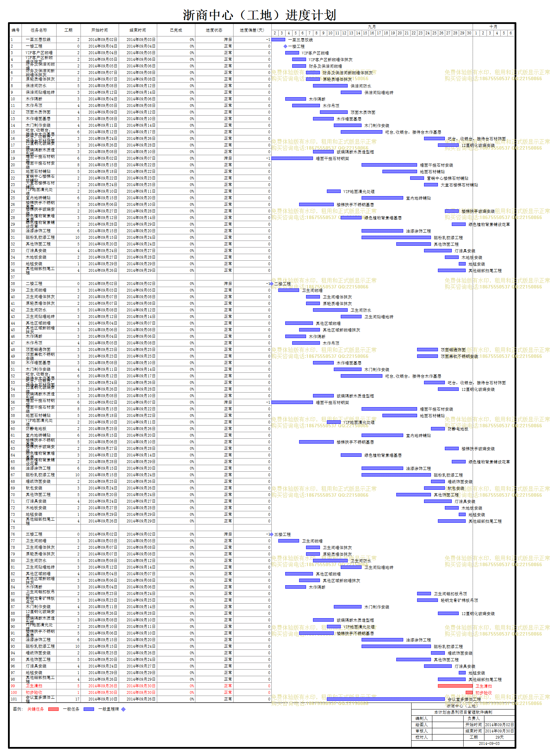Click the 校对人 field in the footer
Viewport: 550px width, 756px height.
(422, 737)
